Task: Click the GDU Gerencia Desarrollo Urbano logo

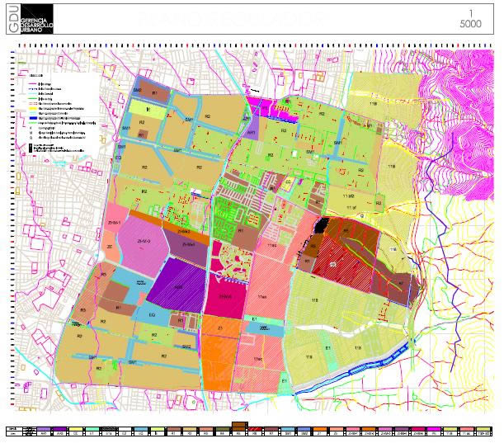Action: pos(30,19)
